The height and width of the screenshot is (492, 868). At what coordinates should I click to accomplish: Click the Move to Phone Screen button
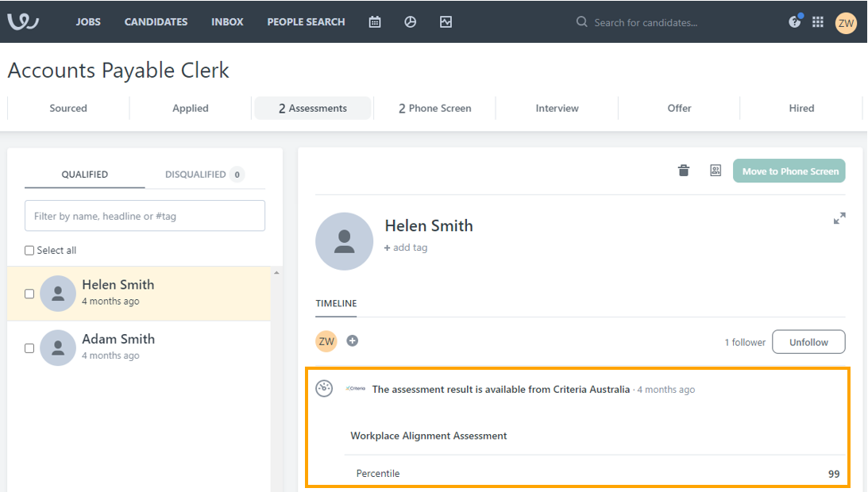tap(789, 171)
